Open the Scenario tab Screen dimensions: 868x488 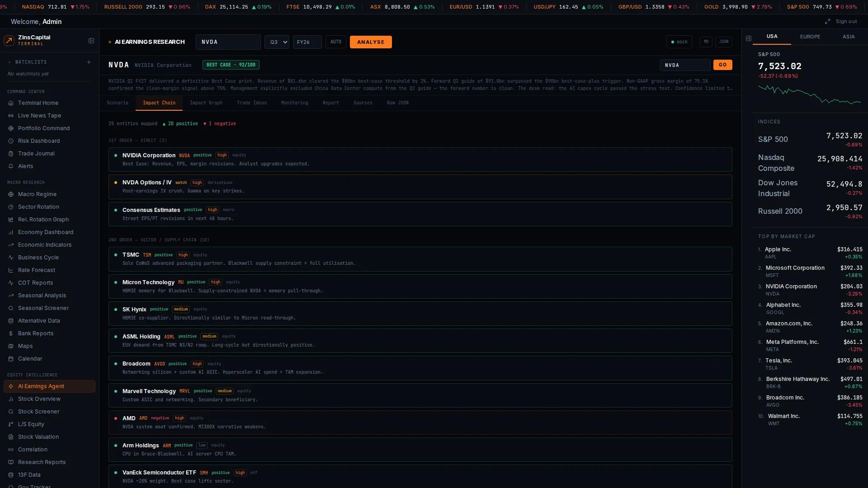pos(118,103)
